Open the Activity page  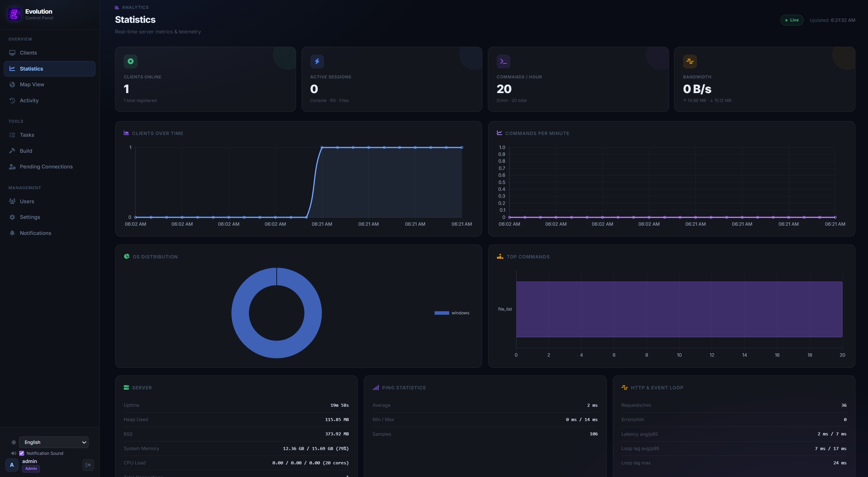coord(49,101)
